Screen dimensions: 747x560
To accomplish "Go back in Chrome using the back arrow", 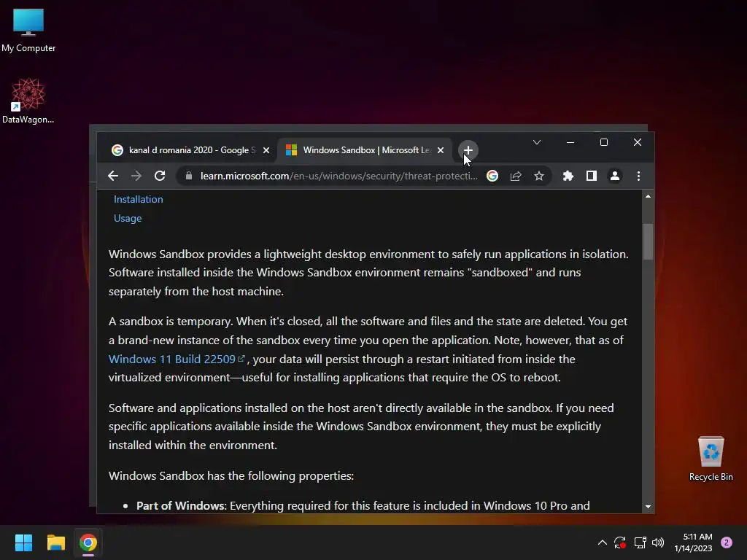I will (113, 176).
